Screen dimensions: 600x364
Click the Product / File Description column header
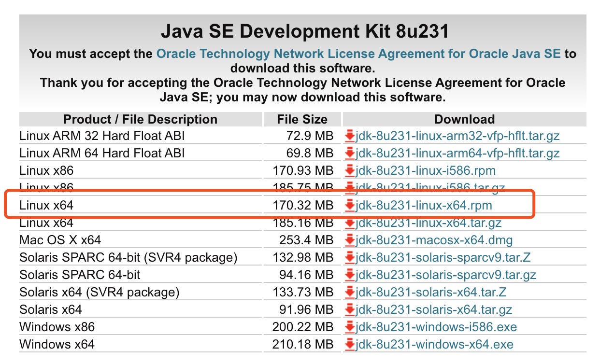(141, 119)
